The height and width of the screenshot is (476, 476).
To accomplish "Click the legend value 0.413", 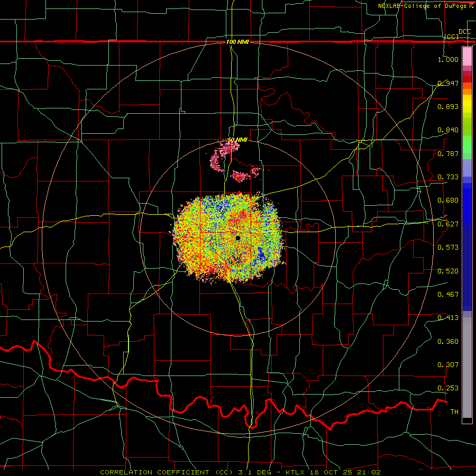I will 448,318.
